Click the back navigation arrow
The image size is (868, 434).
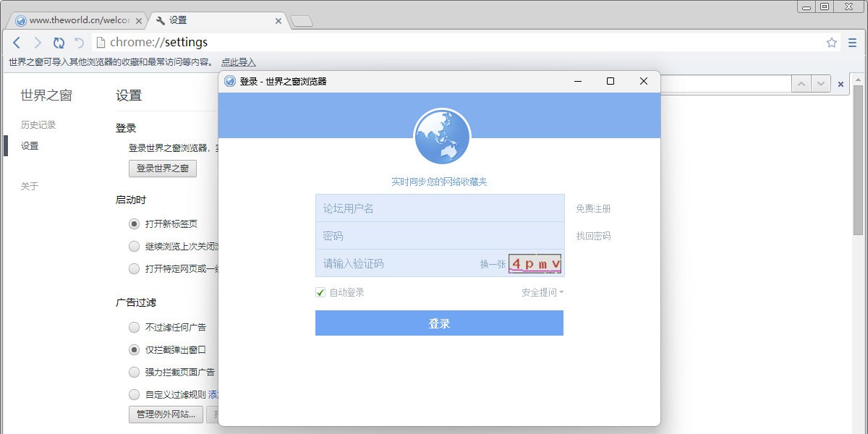(17, 43)
